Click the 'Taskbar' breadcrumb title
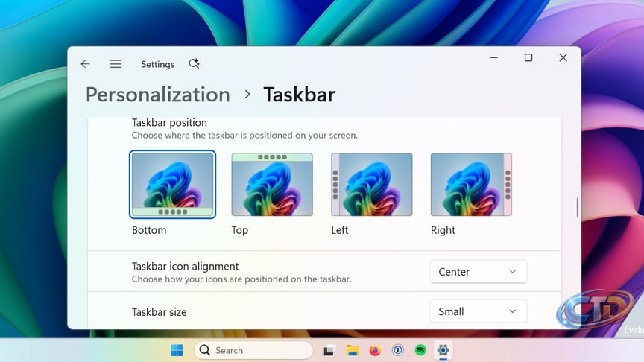The height and width of the screenshot is (362, 644). 300,95
